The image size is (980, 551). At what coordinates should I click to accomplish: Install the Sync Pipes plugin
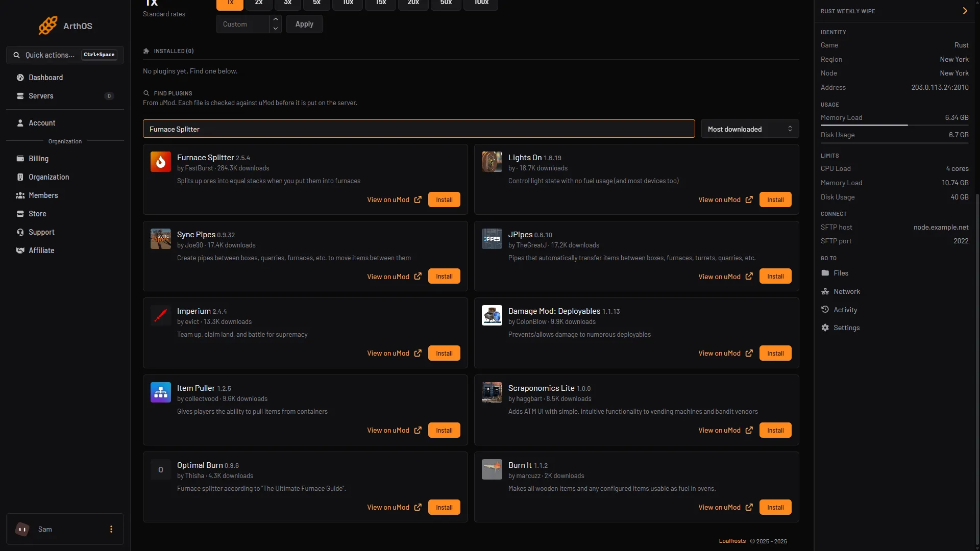pyautogui.click(x=444, y=277)
